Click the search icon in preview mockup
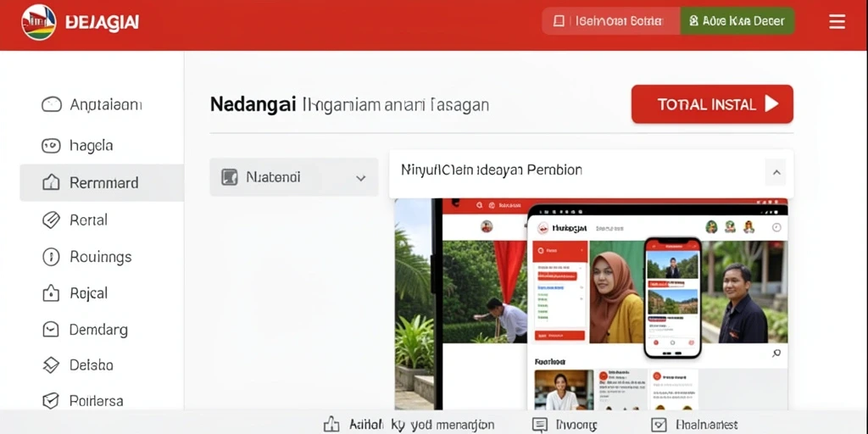868x434 pixels. (x=776, y=353)
